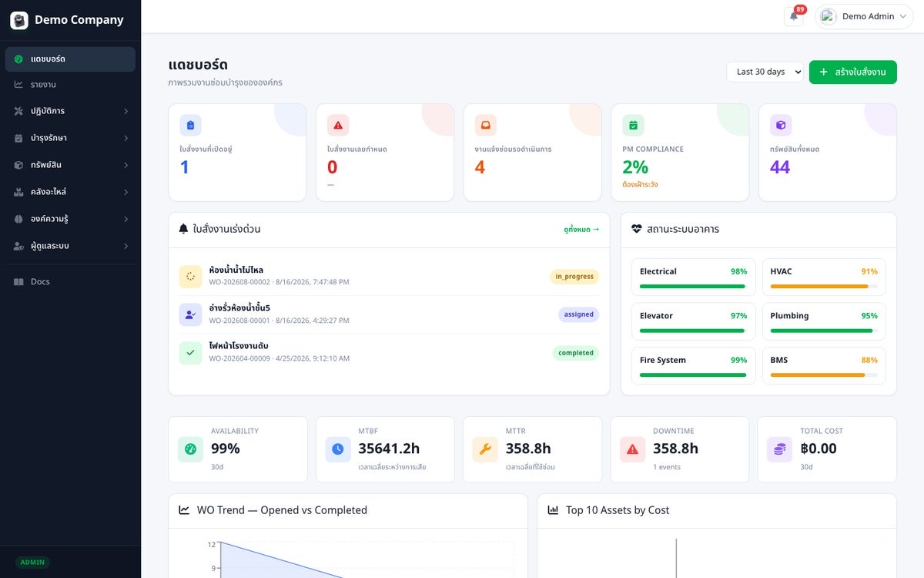This screenshot has width=924, height=578.
Task: Click the Elevator 97% status card
Action: pyautogui.click(x=693, y=321)
